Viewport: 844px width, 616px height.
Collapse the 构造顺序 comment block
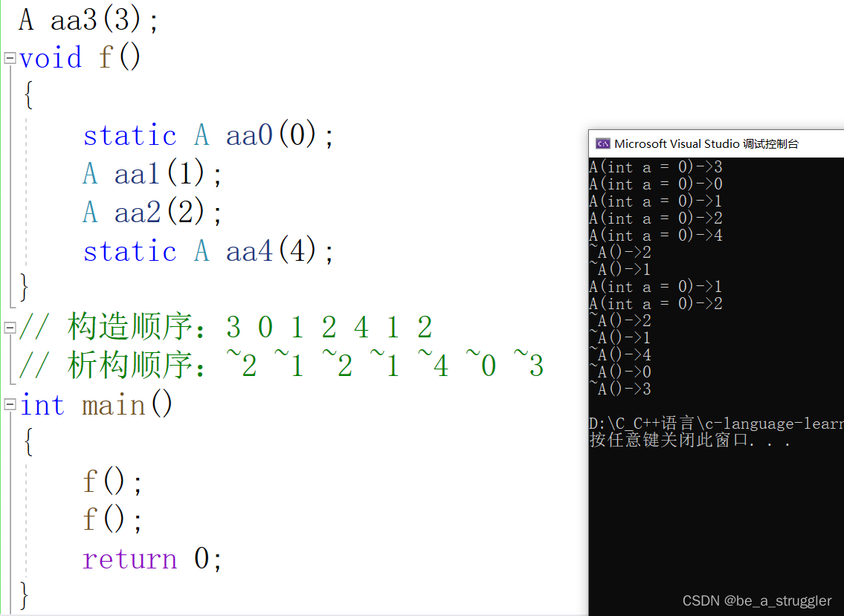pos(10,327)
